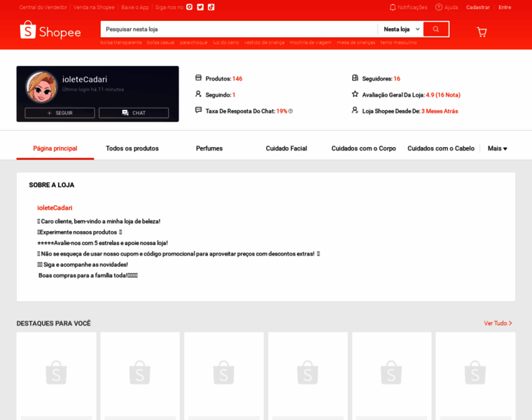Click the store rating 4.9 (16 Nota)

(443, 95)
